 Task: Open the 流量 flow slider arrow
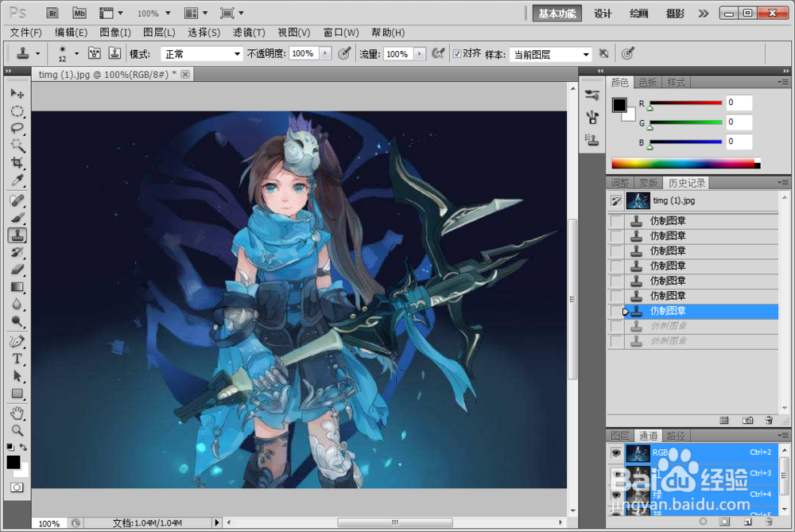pyautogui.click(x=419, y=53)
